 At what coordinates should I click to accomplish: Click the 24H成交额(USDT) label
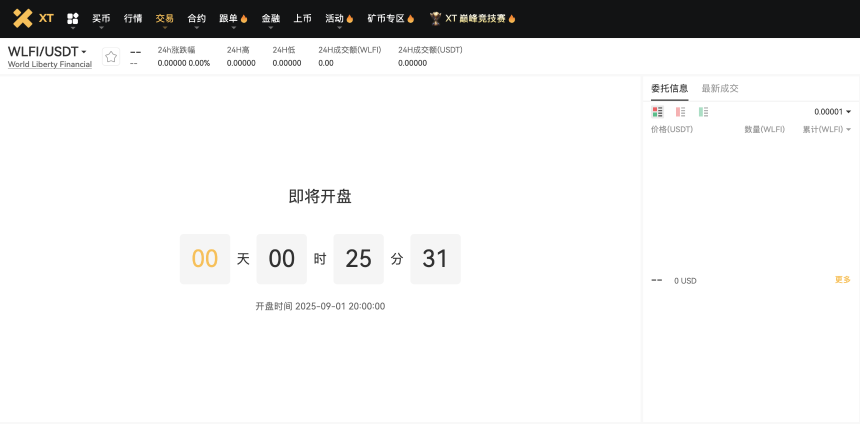[431, 50]
